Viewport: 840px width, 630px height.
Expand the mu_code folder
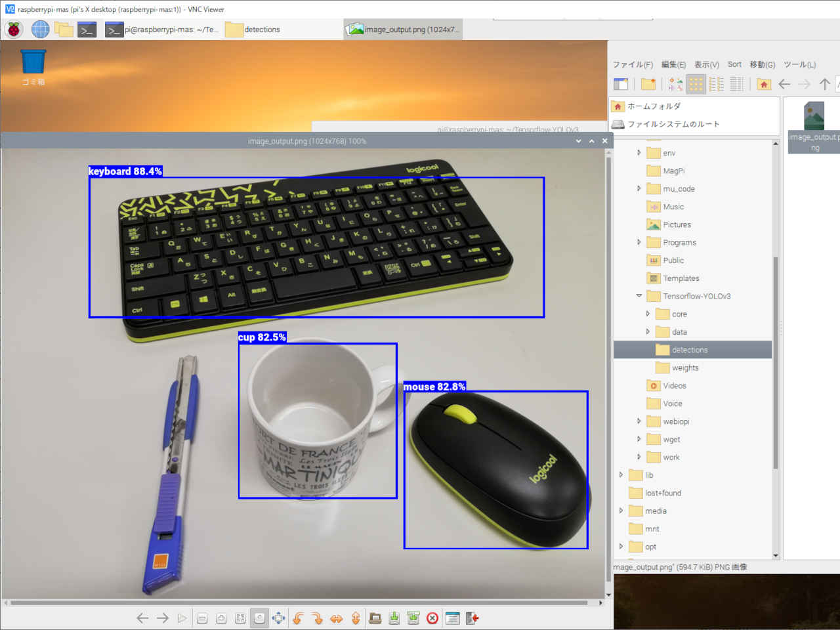pos(639,188)
